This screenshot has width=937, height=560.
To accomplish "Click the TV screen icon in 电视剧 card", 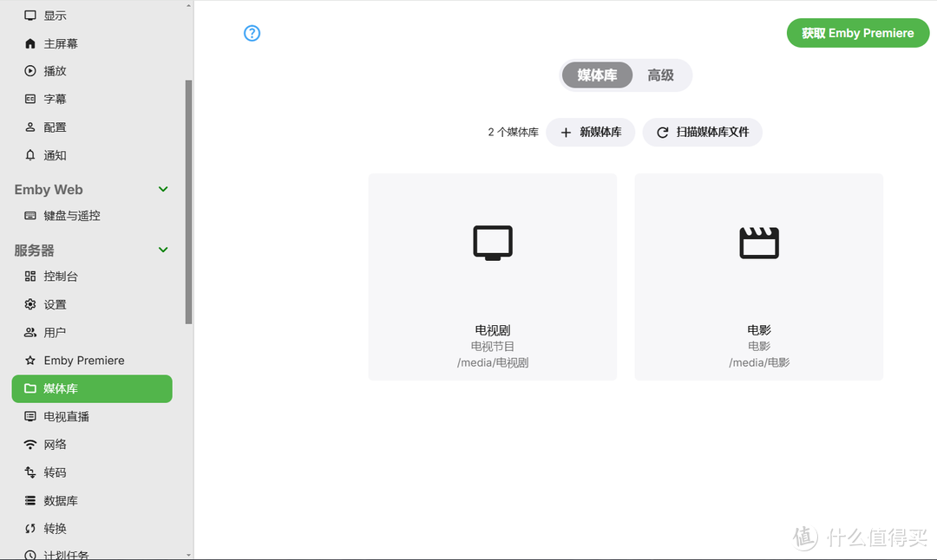I will (x=493, y=243).
